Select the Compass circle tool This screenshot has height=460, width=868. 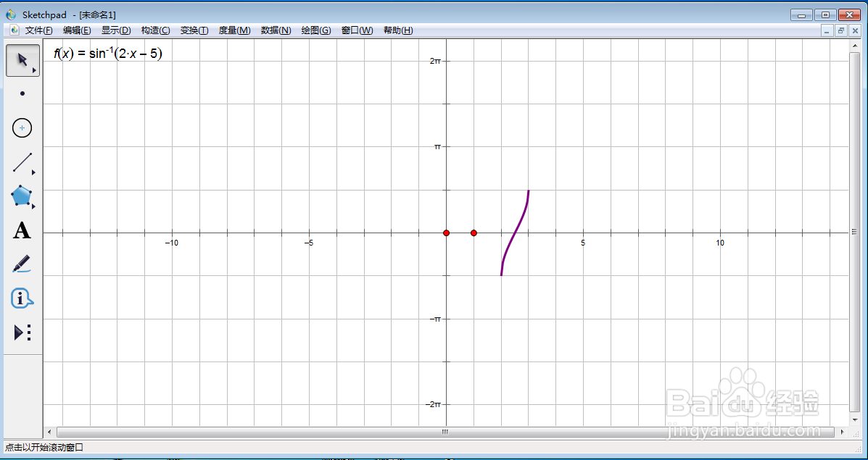click(22, 128)
